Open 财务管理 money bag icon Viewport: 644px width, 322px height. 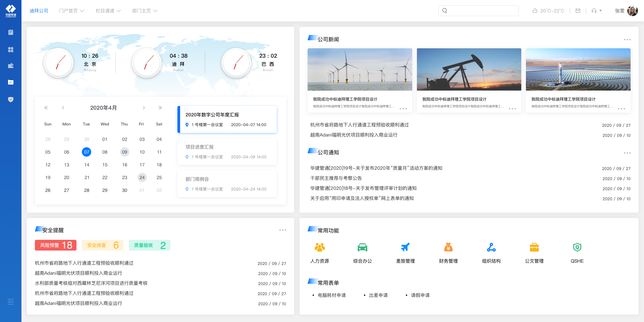448,248
